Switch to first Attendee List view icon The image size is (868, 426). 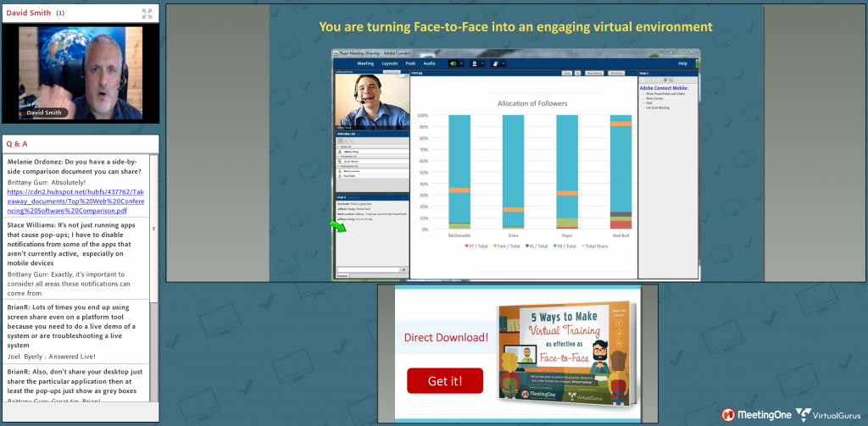coord(340,141)
